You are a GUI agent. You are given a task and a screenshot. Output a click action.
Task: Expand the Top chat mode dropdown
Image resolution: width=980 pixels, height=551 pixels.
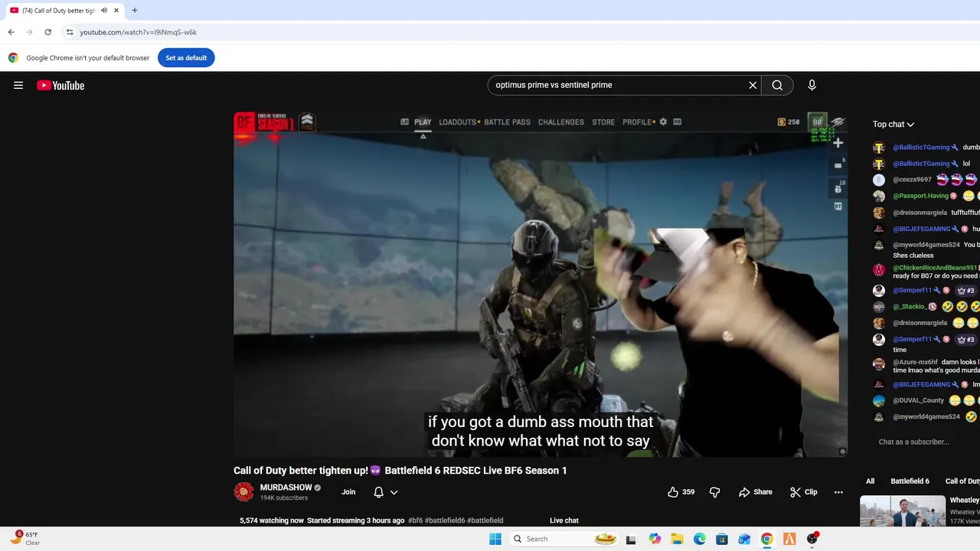(x=893, y=124)
